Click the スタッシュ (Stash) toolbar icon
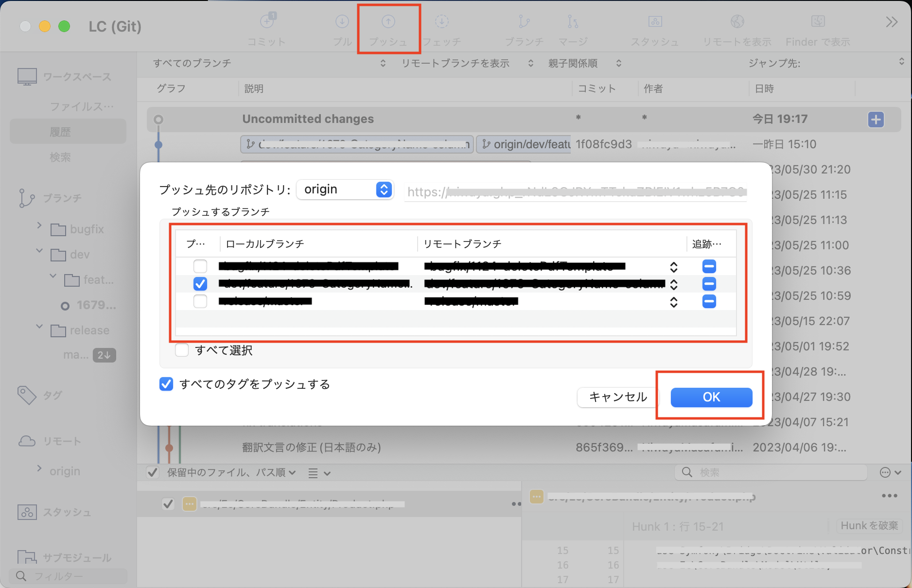The height and width of the screenshot is (588, 912). (x=654, y=27)
